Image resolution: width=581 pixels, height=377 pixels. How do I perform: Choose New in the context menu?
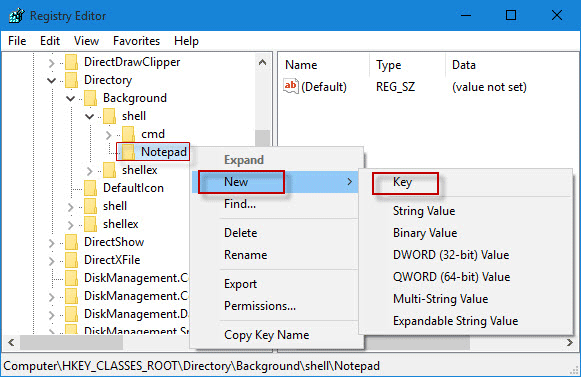point(275,182)
